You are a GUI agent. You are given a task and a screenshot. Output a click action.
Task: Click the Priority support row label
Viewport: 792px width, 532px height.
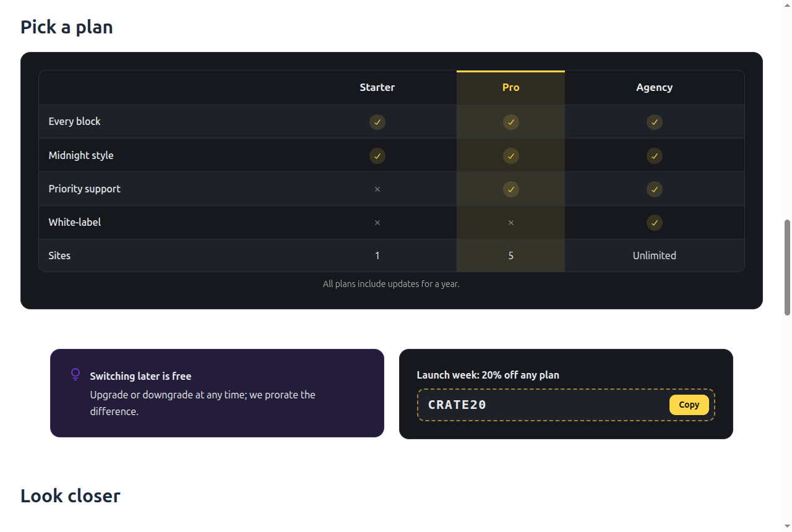point(84,189)
